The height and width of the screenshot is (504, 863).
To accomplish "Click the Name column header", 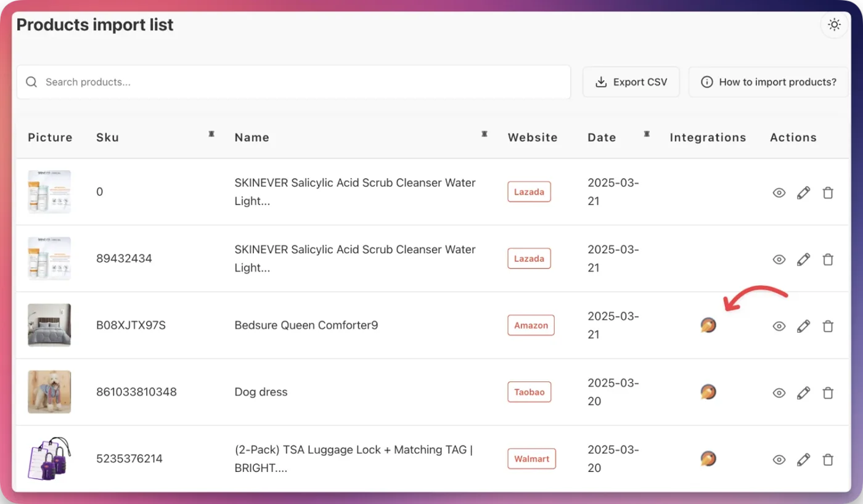I will click(x=252, y=137).
